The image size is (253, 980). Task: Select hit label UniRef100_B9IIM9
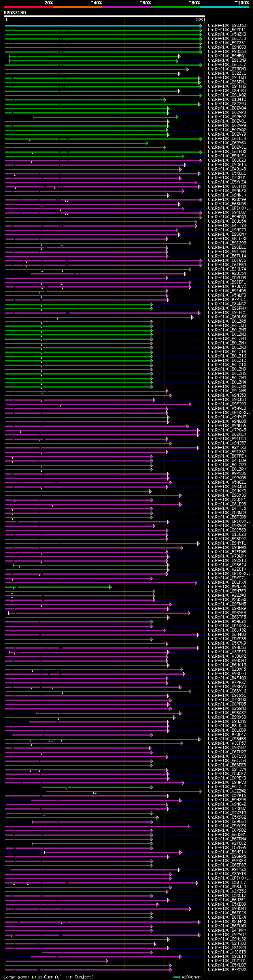(x=227, y=61)
